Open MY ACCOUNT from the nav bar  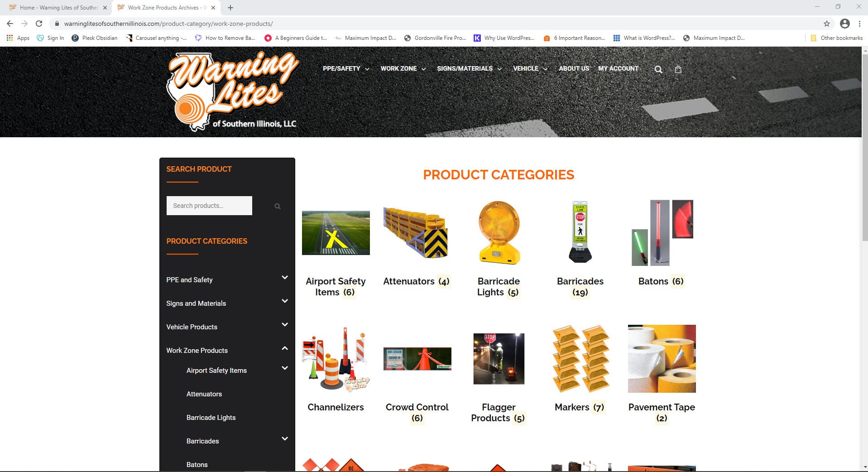[x=618, y=69]
